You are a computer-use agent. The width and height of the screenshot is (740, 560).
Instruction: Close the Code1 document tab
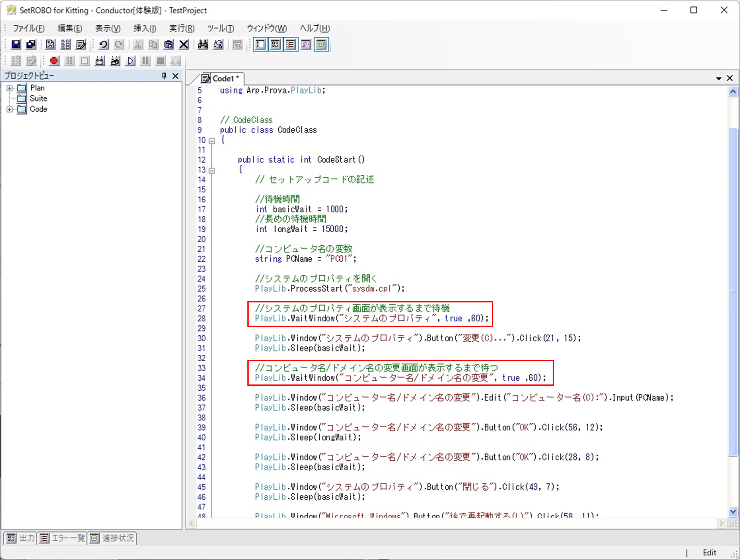729,78
